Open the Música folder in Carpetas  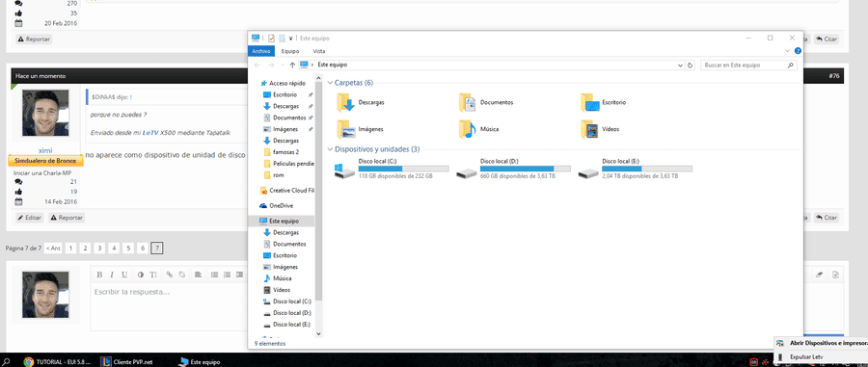(478, 129)
